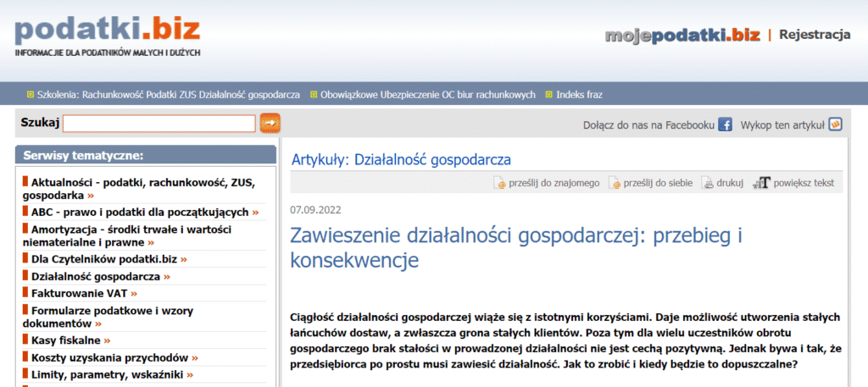Click the Rejestracja link
This screenshot has width=868, height=387.
(814, 35)
